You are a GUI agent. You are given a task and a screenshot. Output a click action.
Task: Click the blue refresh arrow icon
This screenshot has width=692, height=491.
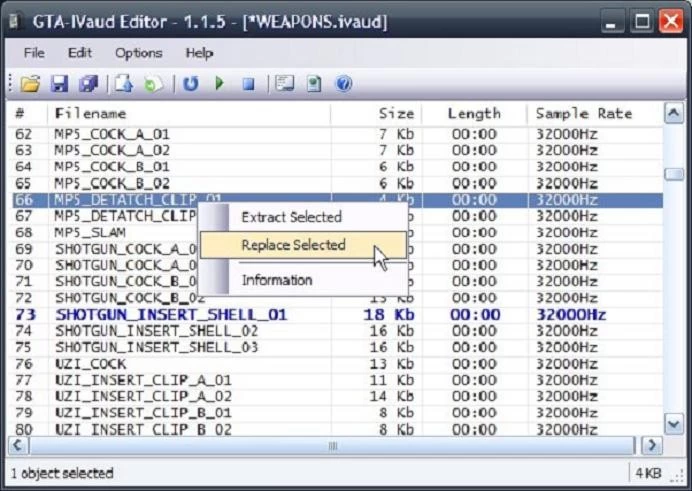coord(190,84)
